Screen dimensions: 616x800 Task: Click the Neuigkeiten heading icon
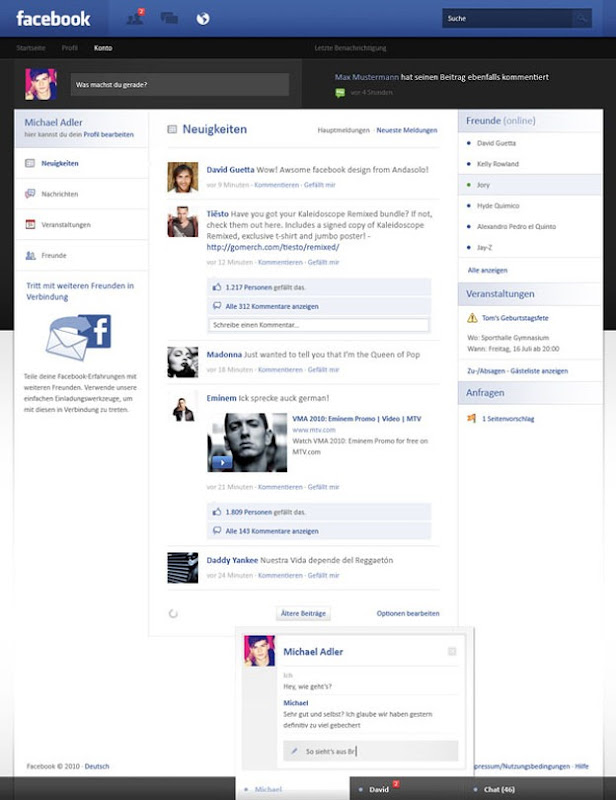pyautogui.click(x=172, y=130)
